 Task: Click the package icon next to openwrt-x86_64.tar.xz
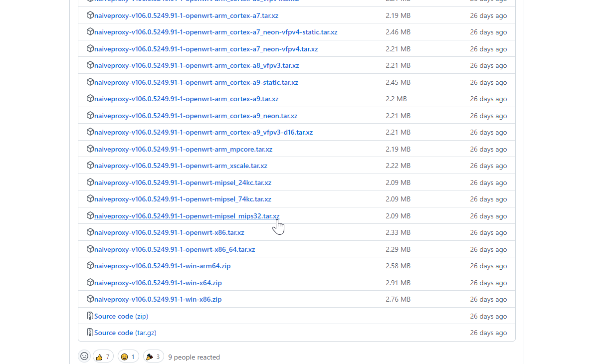pos(90,249)
